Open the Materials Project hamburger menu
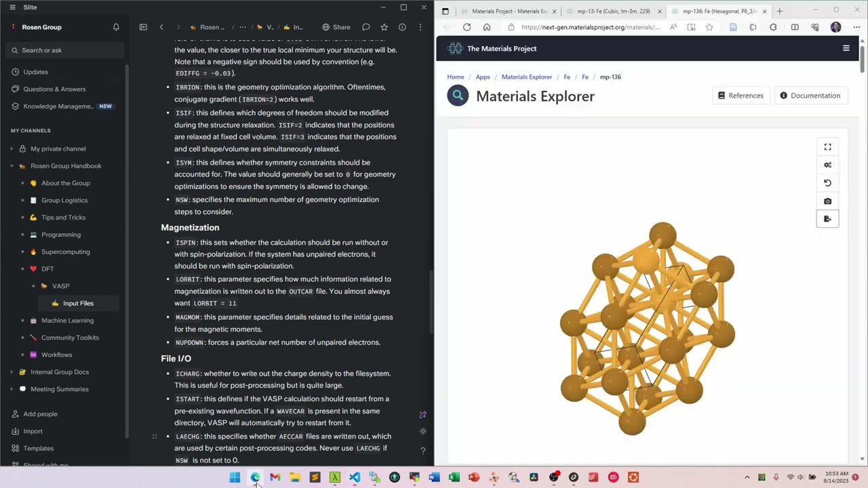The height and width of the screenshot is (488, 868). [846, 48]
